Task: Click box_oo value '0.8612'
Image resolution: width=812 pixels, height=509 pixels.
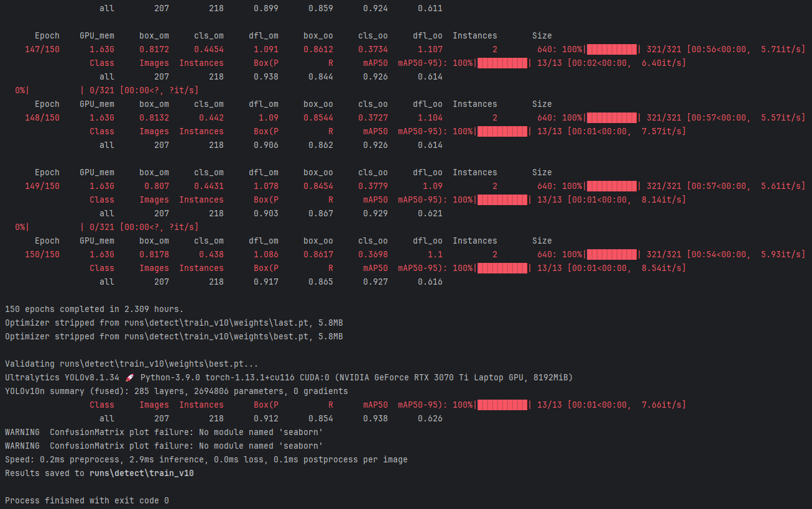Action: click(318, 49)
